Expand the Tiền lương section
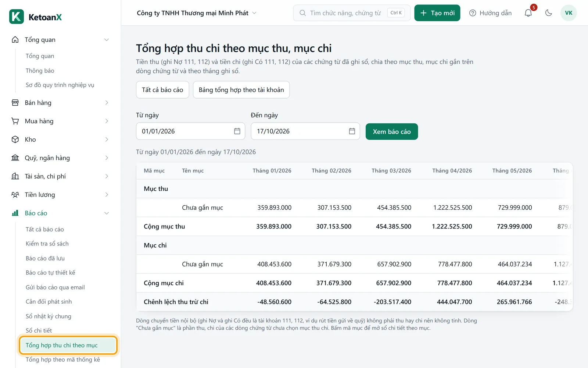This screenshot has height=368, width=588. coord(60,195)
